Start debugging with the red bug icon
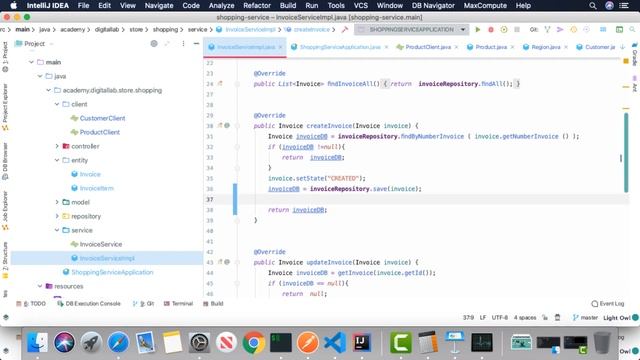The width and height of the screenshot is (640, 360). click(x=491, y=29)
